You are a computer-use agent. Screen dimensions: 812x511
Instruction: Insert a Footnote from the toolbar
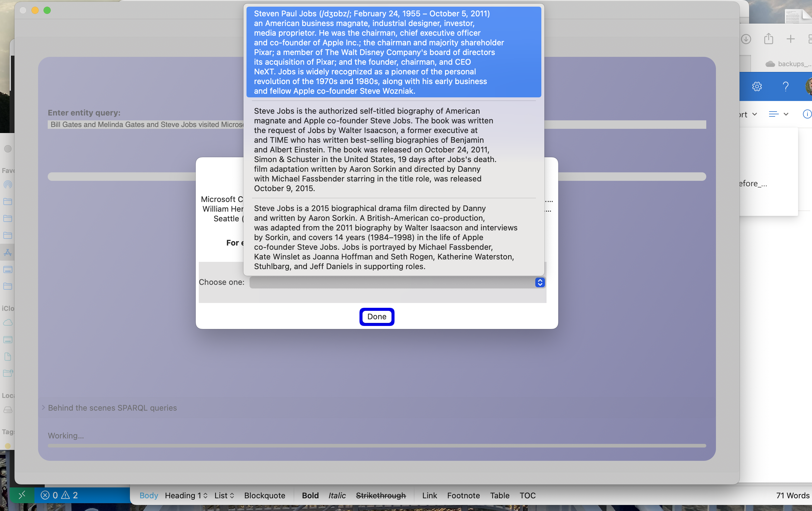463,496
